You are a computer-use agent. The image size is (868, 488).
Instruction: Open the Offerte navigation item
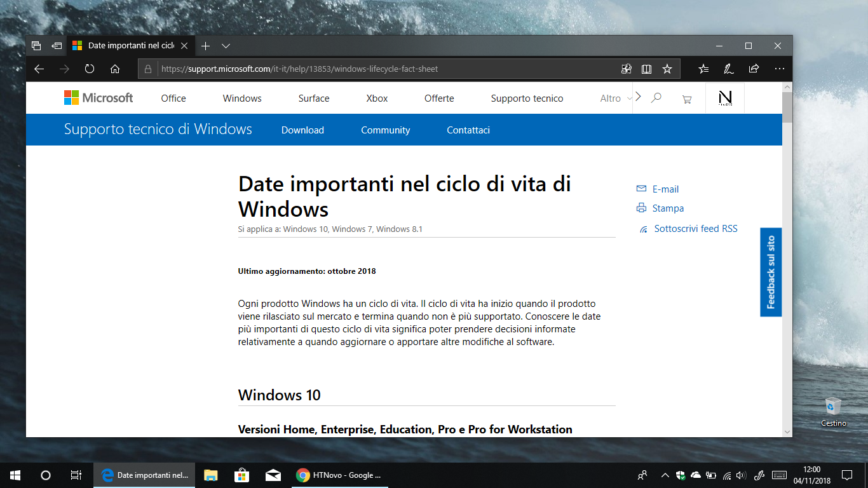439,98
